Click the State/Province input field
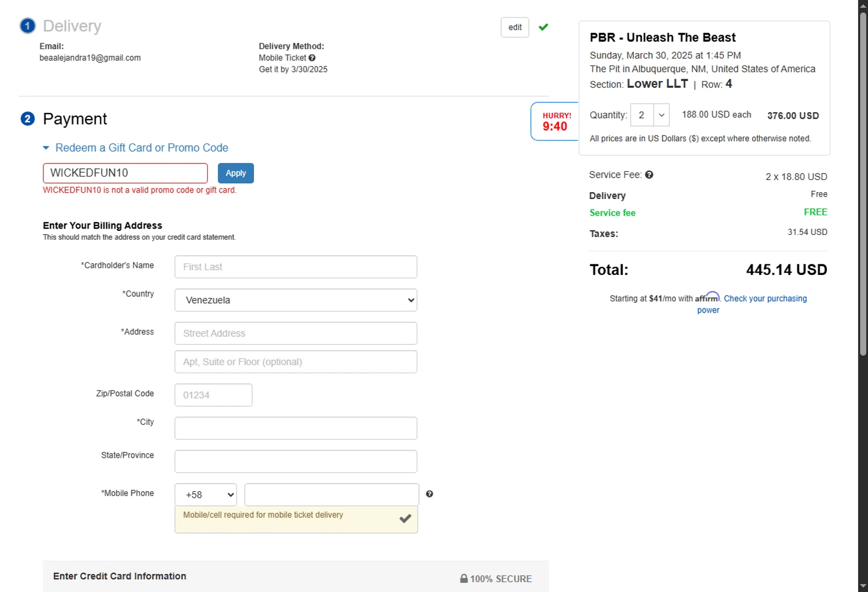 pyautogui.click(x=296, y=461)
